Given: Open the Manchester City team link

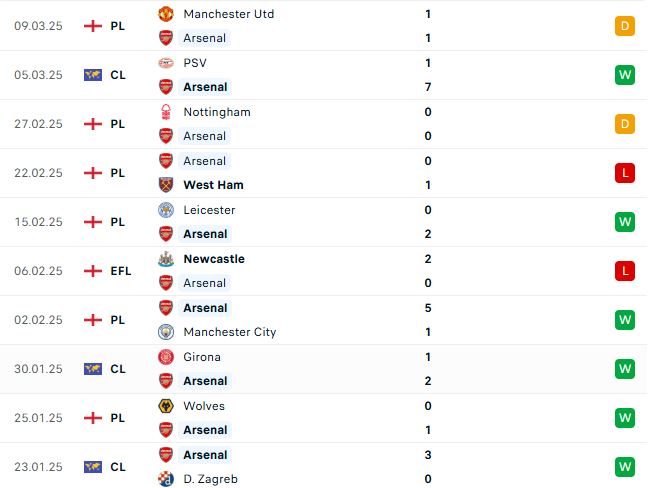Looking at the screenshot, I should pos(230,332).
